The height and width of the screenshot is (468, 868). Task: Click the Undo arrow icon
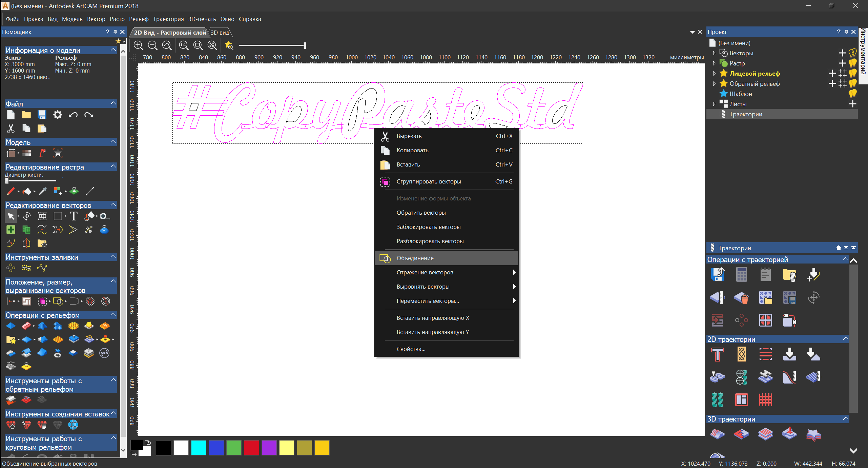pos(73,115)
